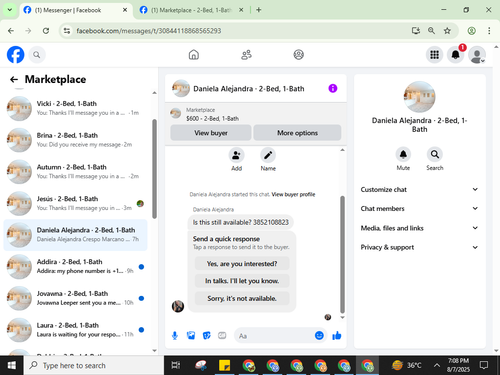Reload the page with the browser refresh icon

click(x=46, y=31)
